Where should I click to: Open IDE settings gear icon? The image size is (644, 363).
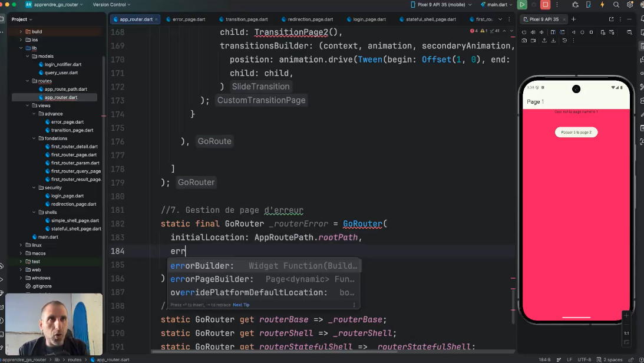[630, 5]
